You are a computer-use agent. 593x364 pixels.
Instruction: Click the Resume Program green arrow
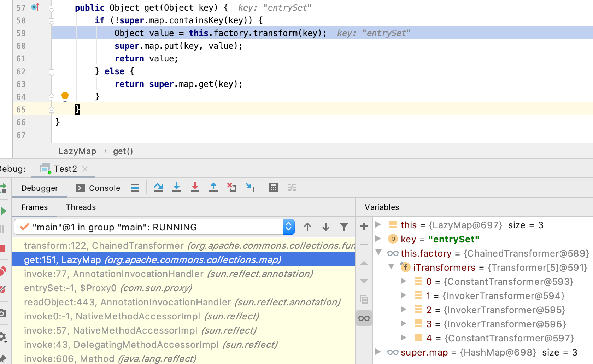pyautogui.click(x=3, y=211)
